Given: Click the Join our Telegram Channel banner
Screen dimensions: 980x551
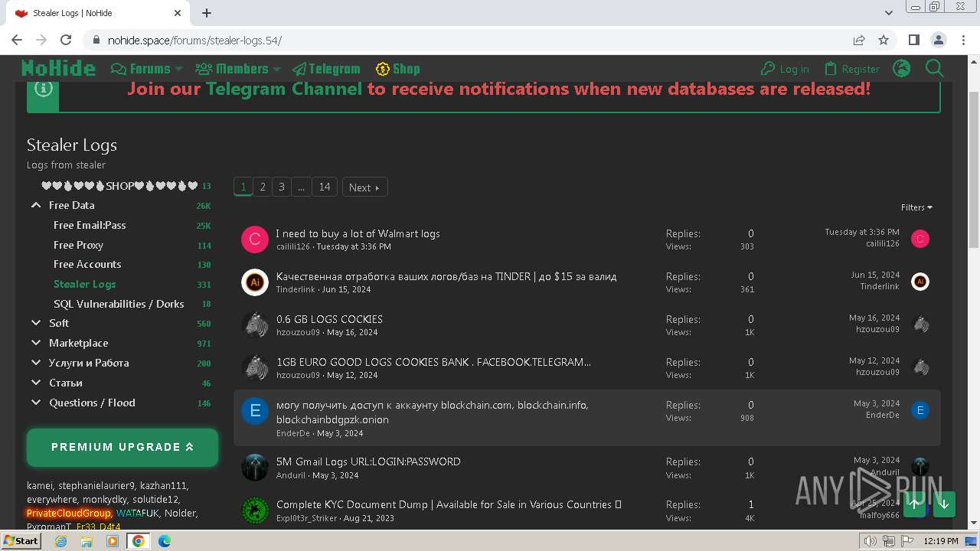Looking at the screenshot, I should pyautogui.click(x=498, y=89).
